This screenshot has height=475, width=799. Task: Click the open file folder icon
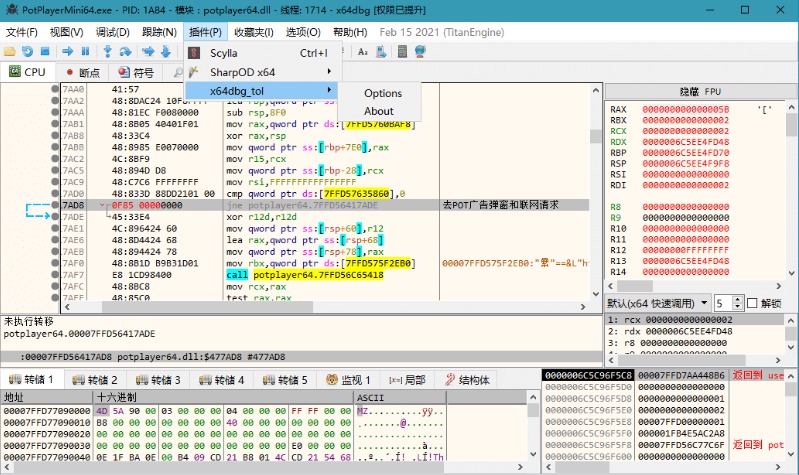(x=9, y=51)
